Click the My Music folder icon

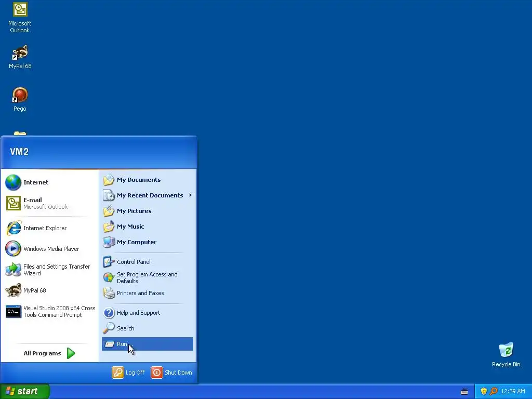(x=109, y=227)
